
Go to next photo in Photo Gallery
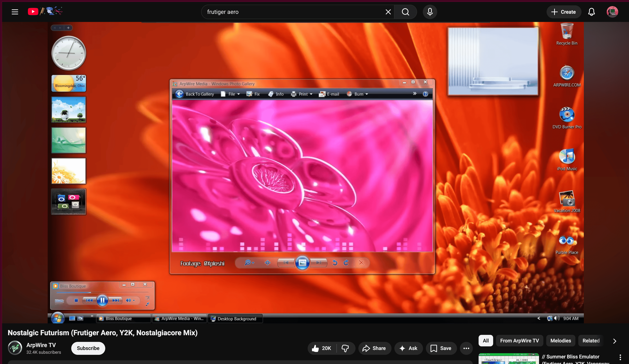point(318,263)
